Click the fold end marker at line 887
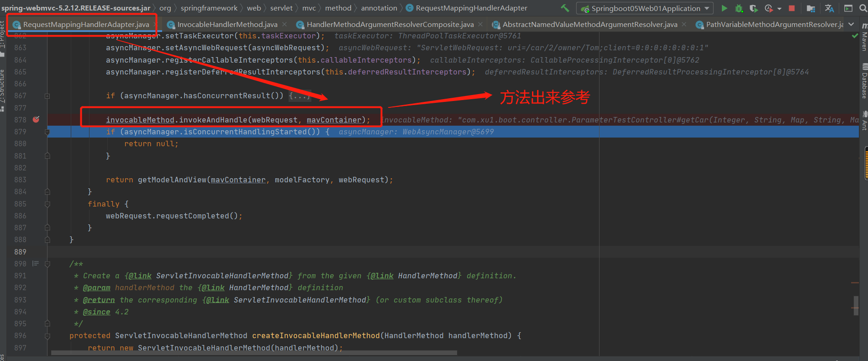 tap(47, 228)
